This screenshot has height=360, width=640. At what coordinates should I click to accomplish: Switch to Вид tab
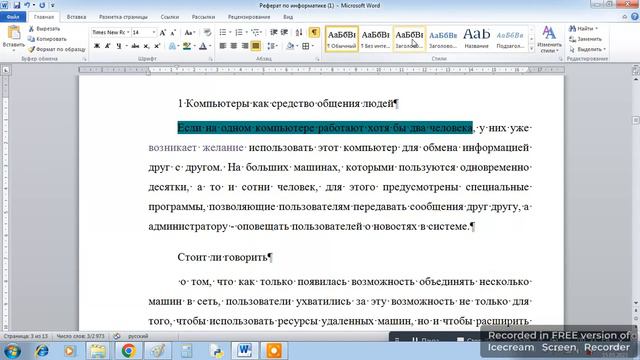[x=288, y=17]
